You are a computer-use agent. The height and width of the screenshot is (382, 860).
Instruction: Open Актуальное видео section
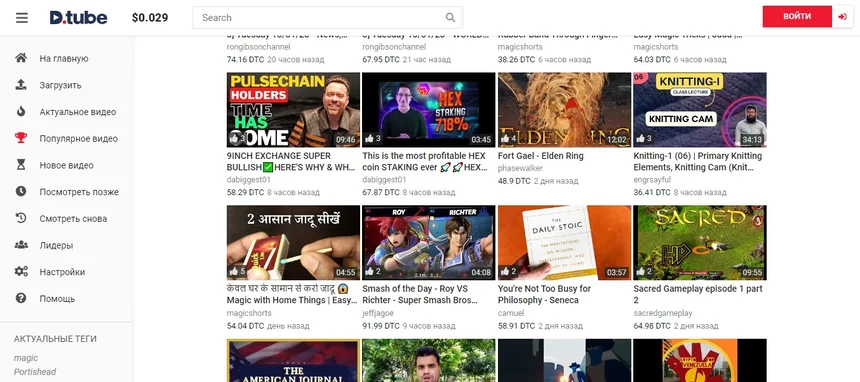pos(78,112)
